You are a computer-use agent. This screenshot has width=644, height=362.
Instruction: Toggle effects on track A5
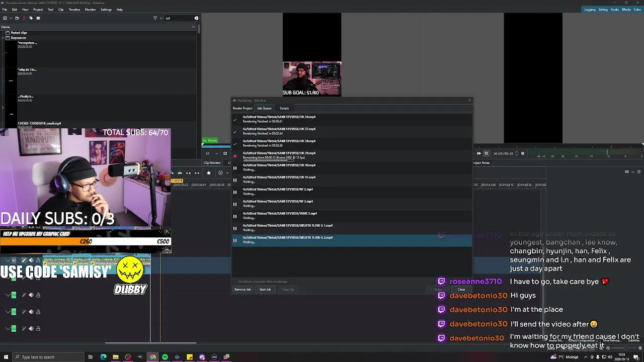24,312
